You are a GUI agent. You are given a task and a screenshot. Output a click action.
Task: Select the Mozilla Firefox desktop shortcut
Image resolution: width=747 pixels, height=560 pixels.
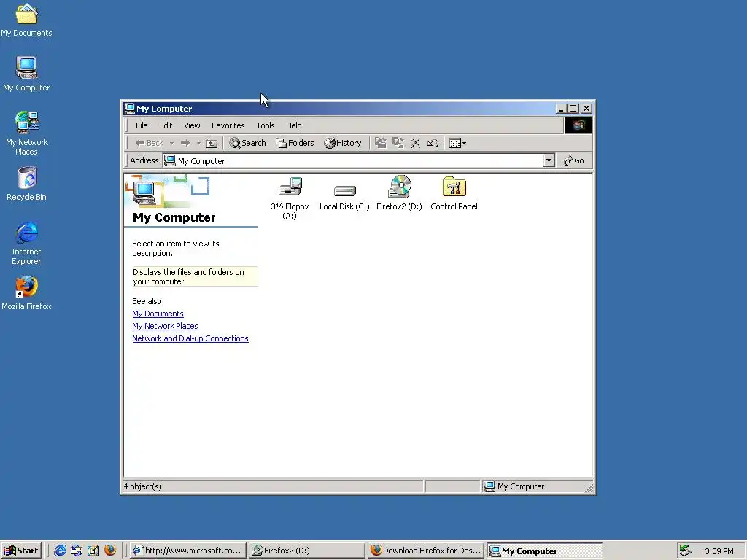click(x=26, y=293)
